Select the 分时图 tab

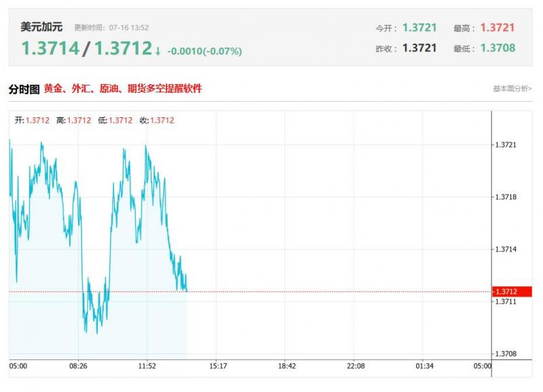click(x=24, y=90)
